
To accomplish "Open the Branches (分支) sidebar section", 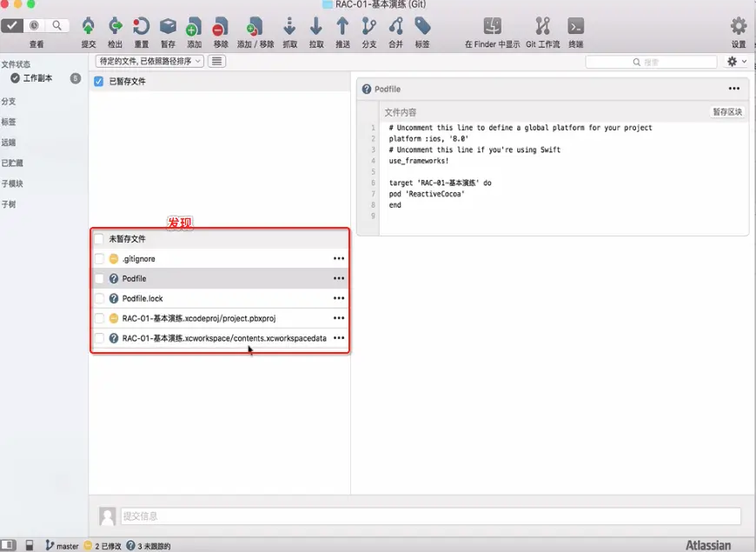I will click(8, 102).
